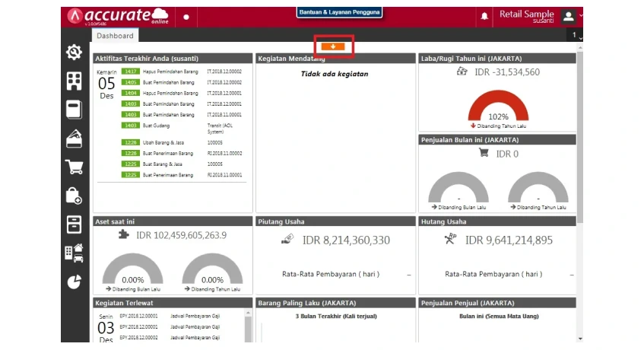Click document number IT.2018.11.00001
644x350 pixels.
[224, 115]
